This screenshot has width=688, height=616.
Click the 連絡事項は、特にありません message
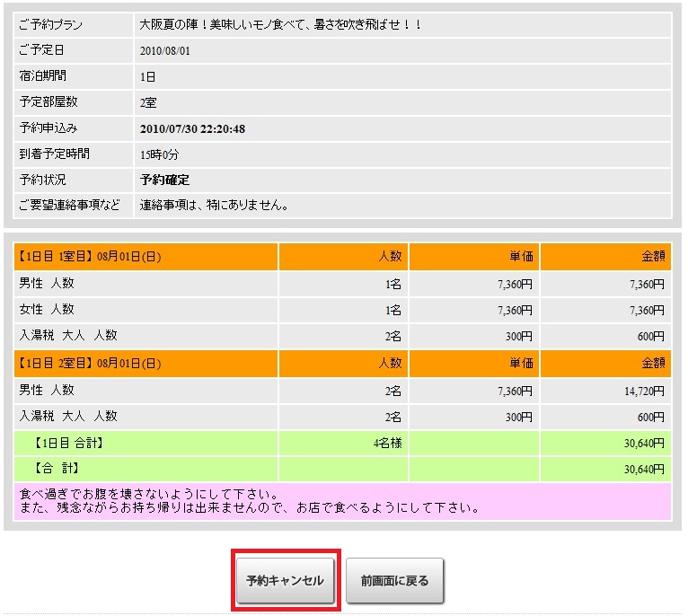point(214,206)
